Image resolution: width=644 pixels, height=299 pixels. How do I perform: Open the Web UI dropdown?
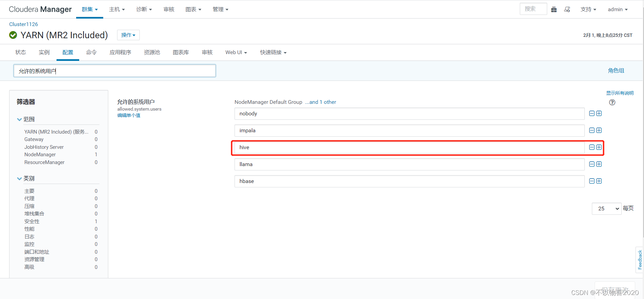pos(236,52)
